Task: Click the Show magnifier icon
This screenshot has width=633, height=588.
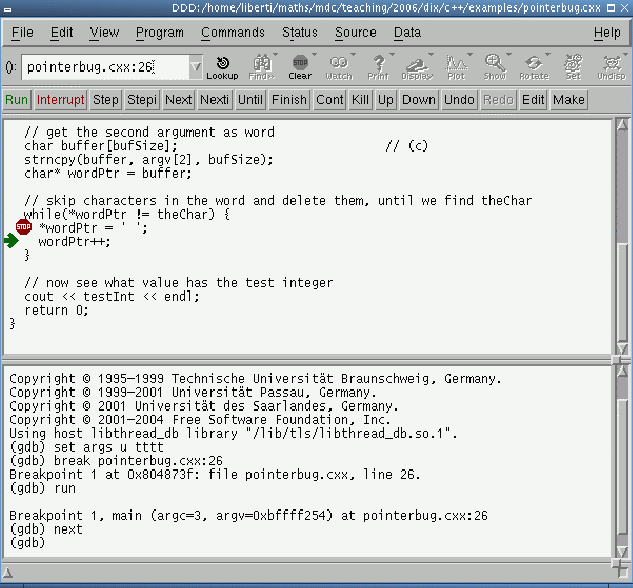Action: tap(495, 67)
